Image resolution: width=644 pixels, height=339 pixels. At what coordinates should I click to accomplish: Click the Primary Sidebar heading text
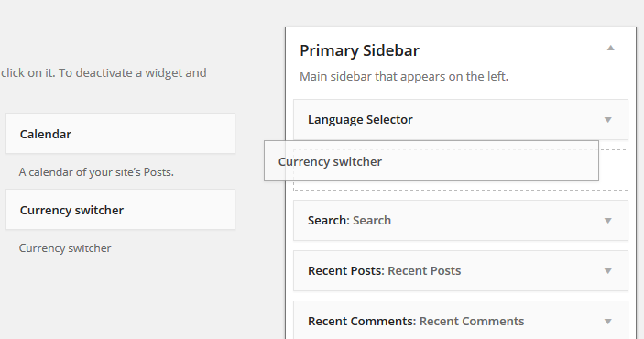pos(359,50)
